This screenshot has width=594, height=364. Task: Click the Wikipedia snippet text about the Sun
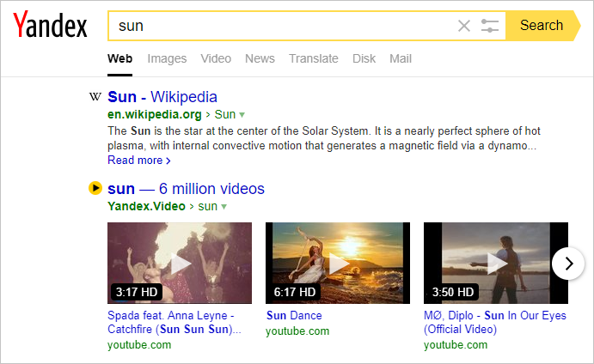coord(324,138)
